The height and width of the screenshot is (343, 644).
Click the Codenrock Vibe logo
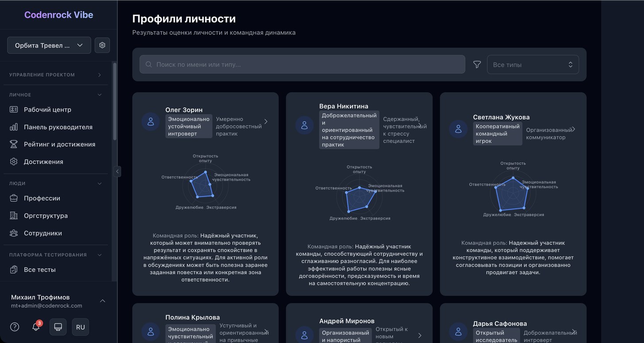tap(59, 15)
